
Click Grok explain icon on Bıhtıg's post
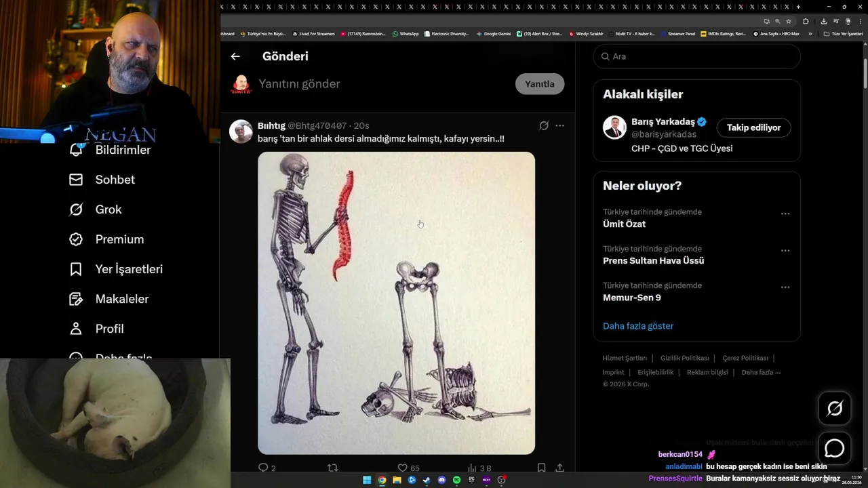coord(544,125)
